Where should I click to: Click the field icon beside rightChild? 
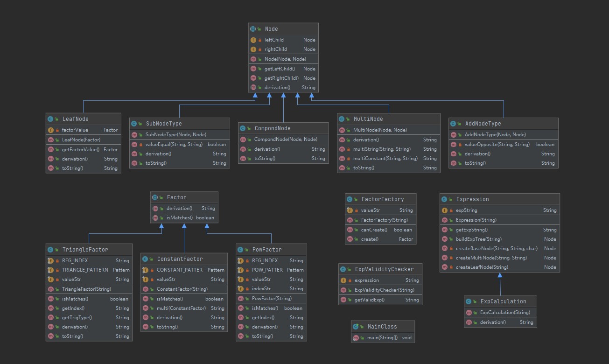(253, 49)
